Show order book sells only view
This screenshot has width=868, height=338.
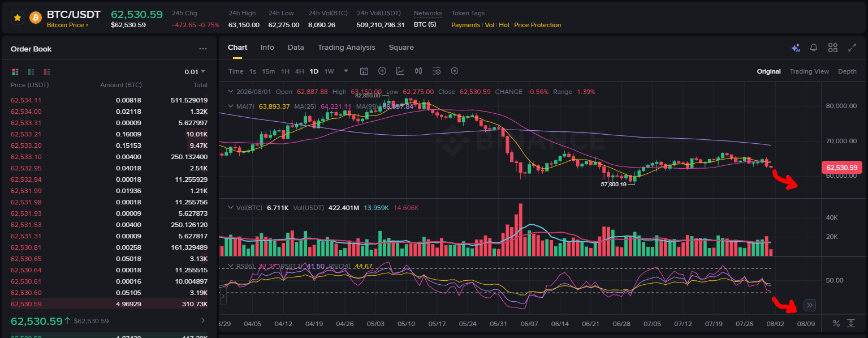(47, 72)
